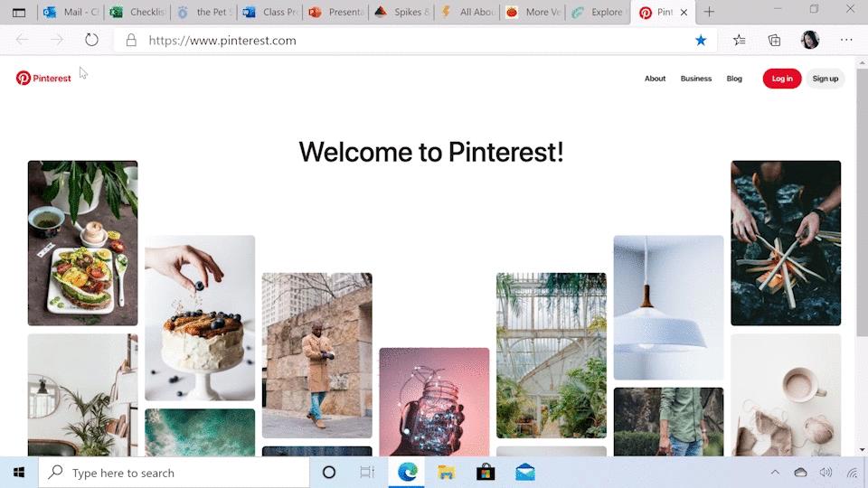Click the browser profile avatar
Screen dimensions: 868x488
click(x=810, y=40)
